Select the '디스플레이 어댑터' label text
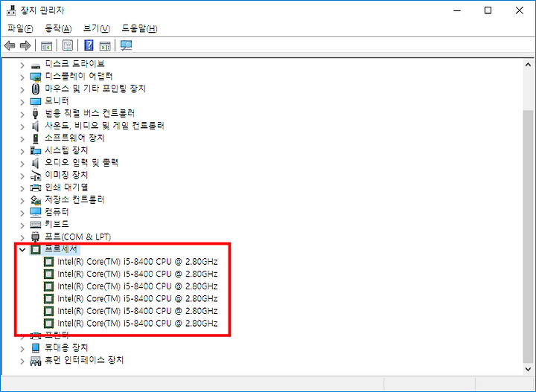 coord(79,76)
